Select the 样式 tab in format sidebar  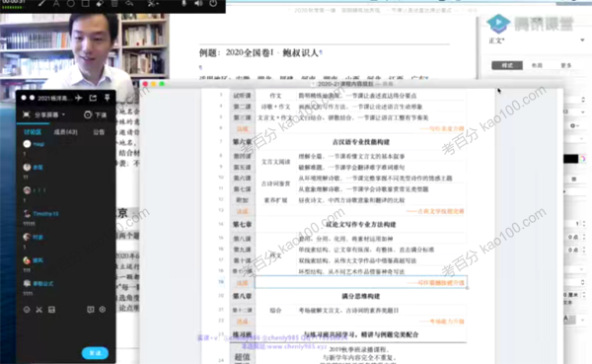pos(507,65)
